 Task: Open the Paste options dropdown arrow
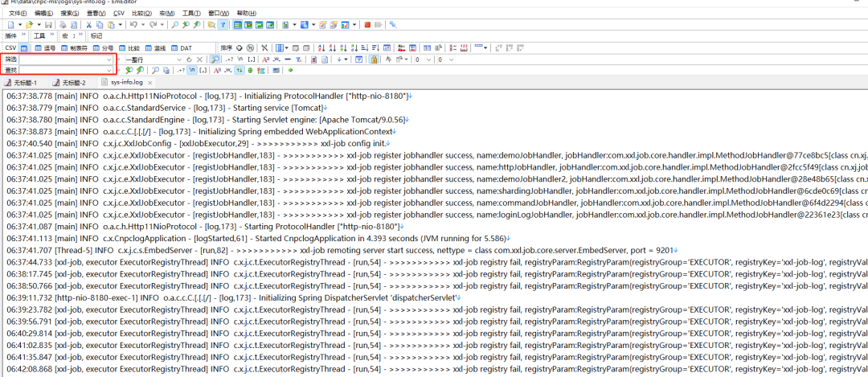pos(120,24)
